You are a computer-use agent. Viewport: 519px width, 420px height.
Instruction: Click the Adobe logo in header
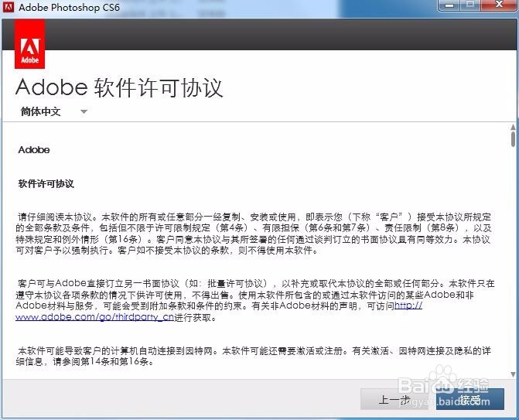(x=30, y=44)
